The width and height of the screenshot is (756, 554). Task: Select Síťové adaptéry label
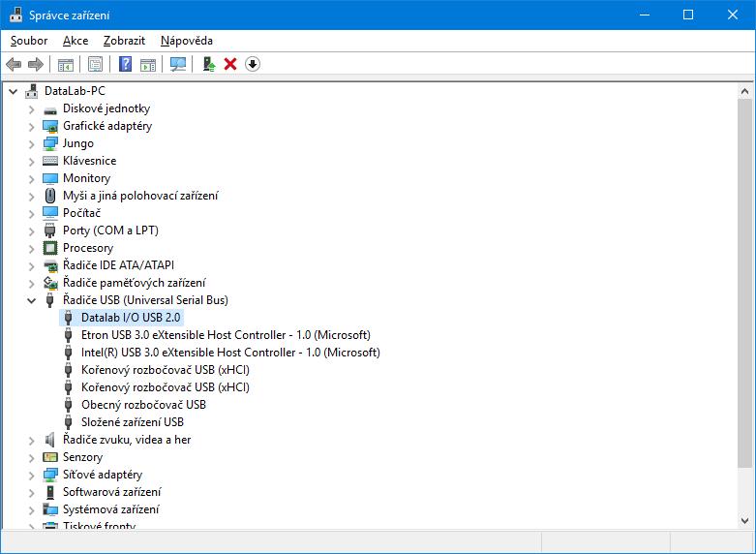(103, 475)
